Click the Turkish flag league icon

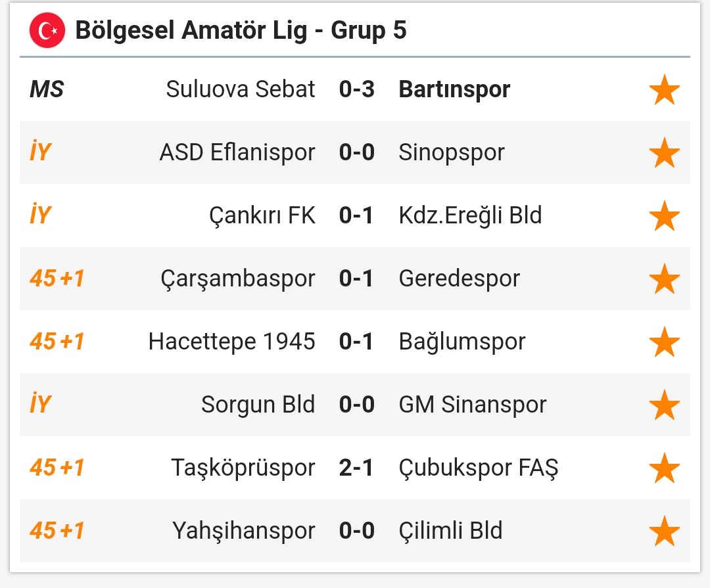(47, 30)
